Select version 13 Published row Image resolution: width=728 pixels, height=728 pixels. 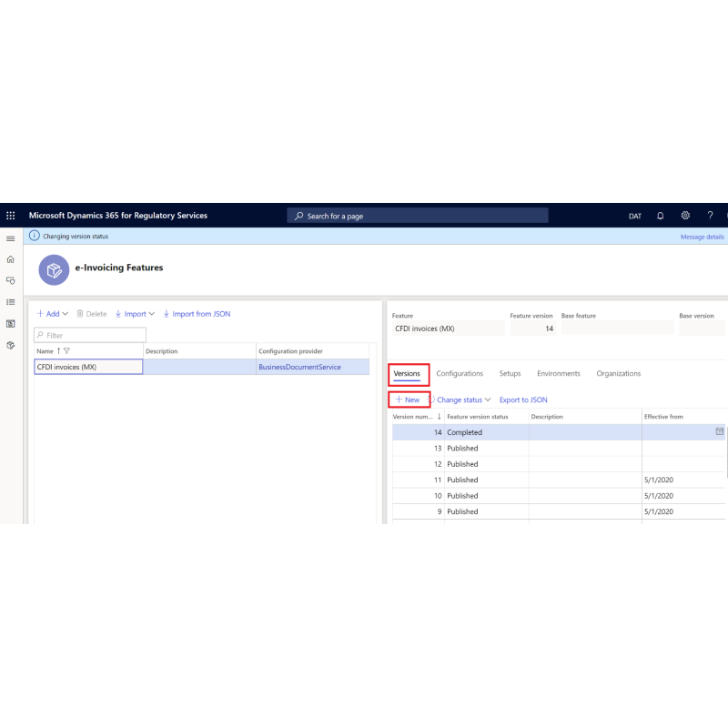click(x=559, y=448)
